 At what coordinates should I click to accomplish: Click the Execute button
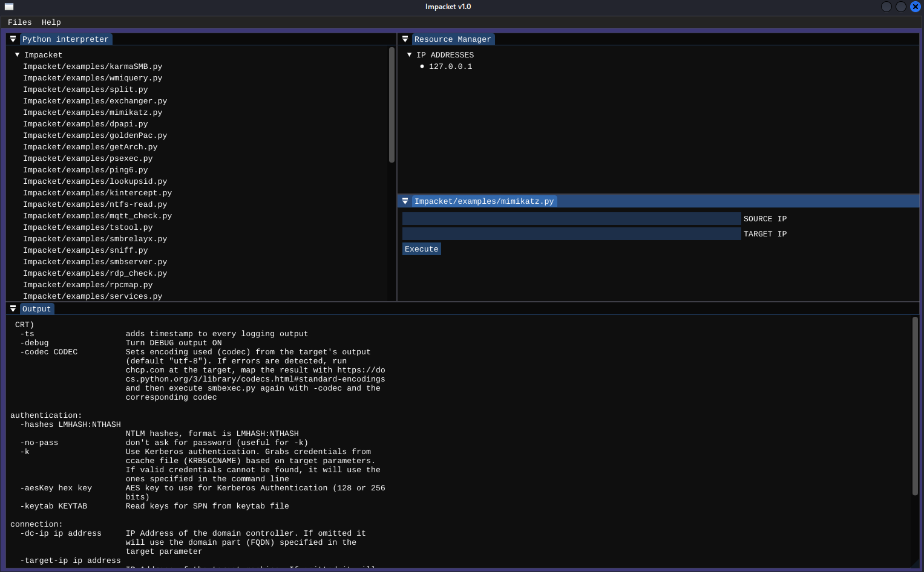[422, 249]
